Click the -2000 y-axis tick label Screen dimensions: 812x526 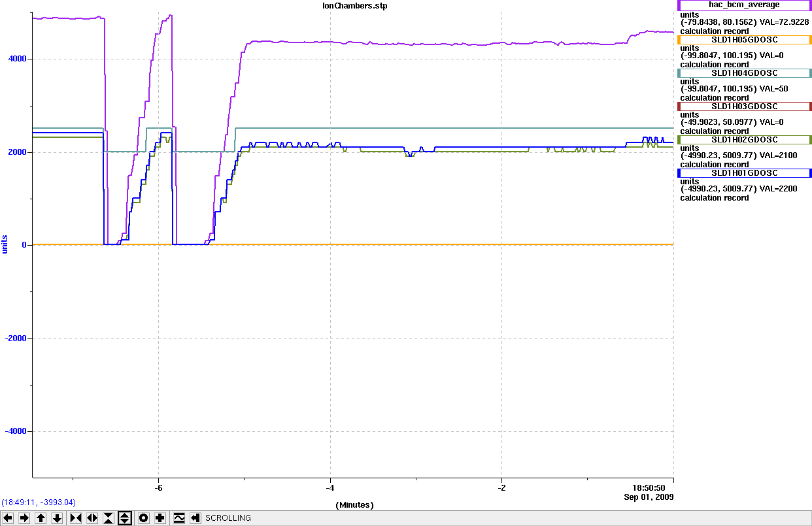[x=15, y=338]
